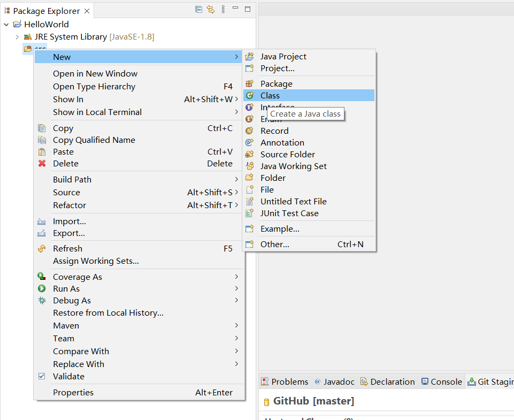This screenshot has height=420, width=514.
Task: Expand the Build Path submenu arrow
Action: pyautogui.click(x=236, y=179)
